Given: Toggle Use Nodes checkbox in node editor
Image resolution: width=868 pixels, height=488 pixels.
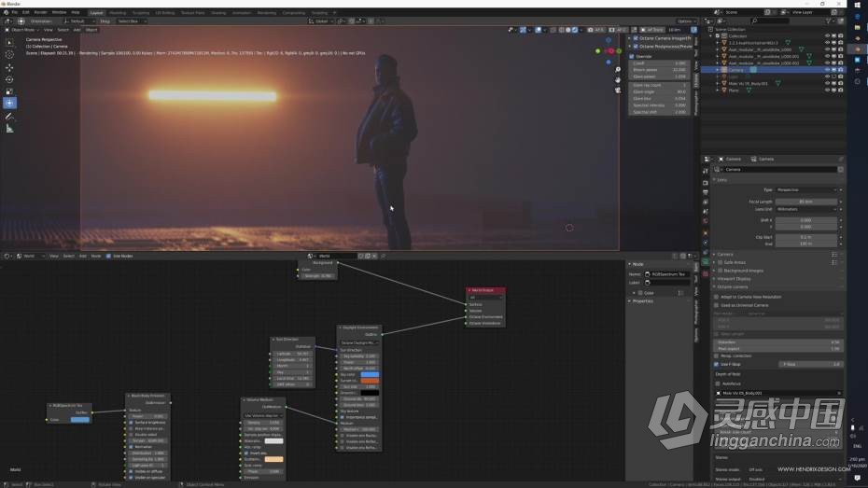Looking at the screenshot, I should point(108,257).
